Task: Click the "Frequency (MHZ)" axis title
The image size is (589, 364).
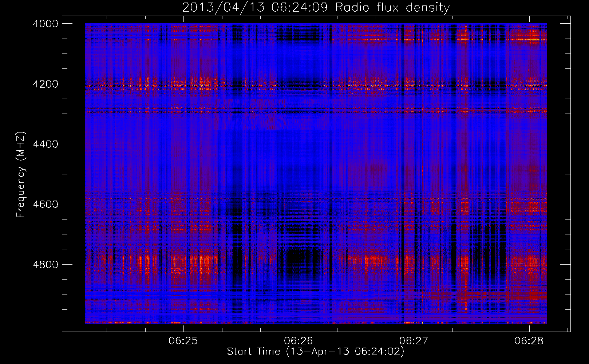Action: pyautogui.click(x=21, y=175)
